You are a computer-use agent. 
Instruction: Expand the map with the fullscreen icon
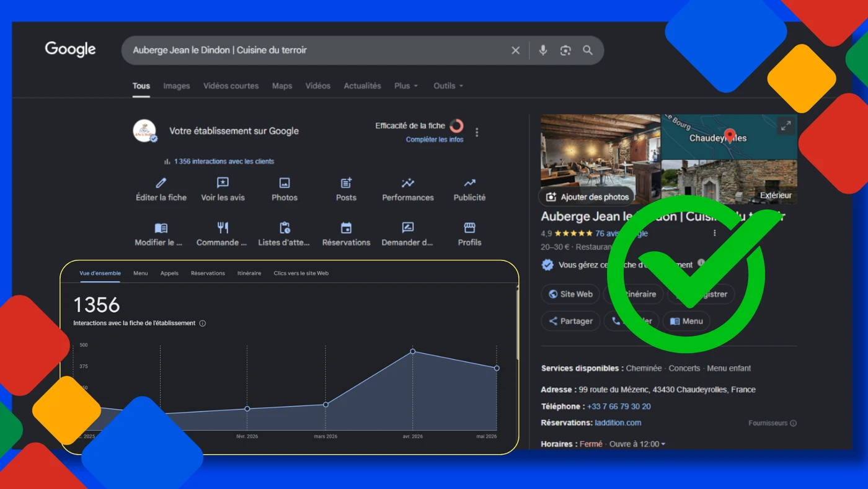coord(786,126)
